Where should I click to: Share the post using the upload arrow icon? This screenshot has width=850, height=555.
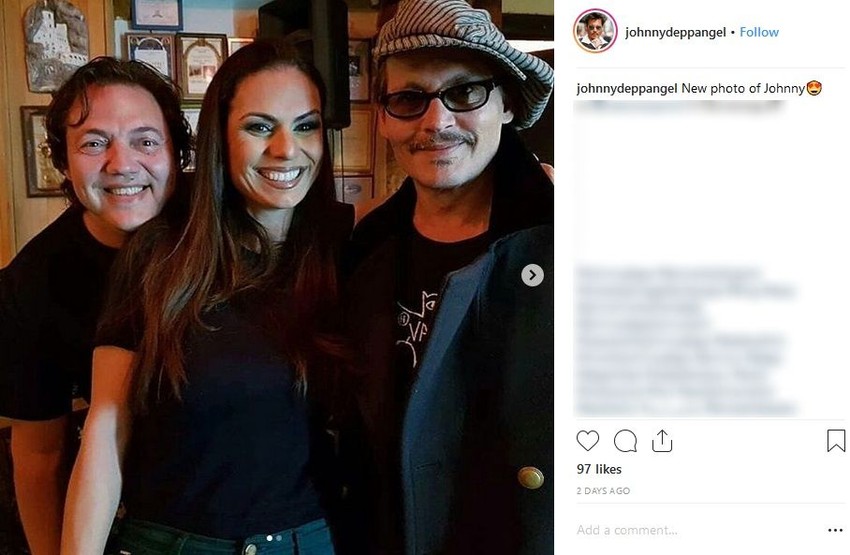click(662, 441)
